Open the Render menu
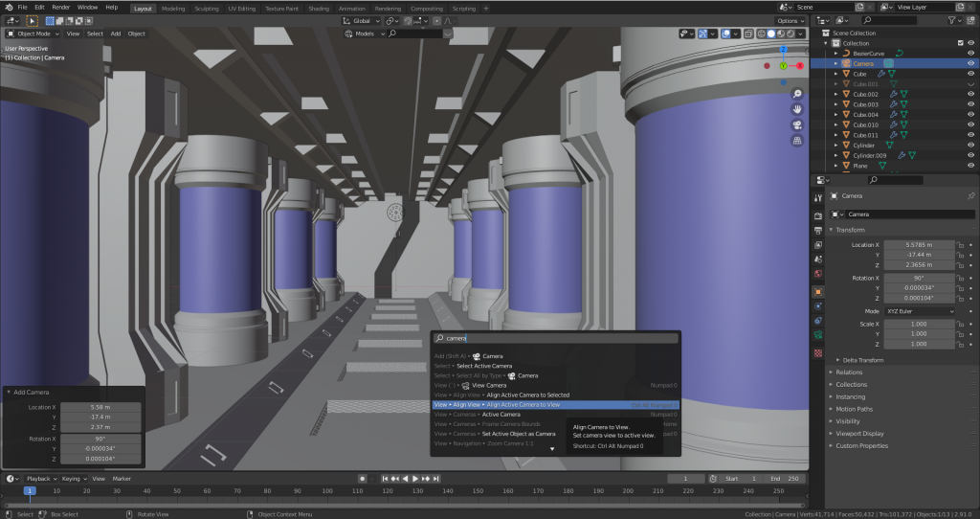 coord(60,8)
